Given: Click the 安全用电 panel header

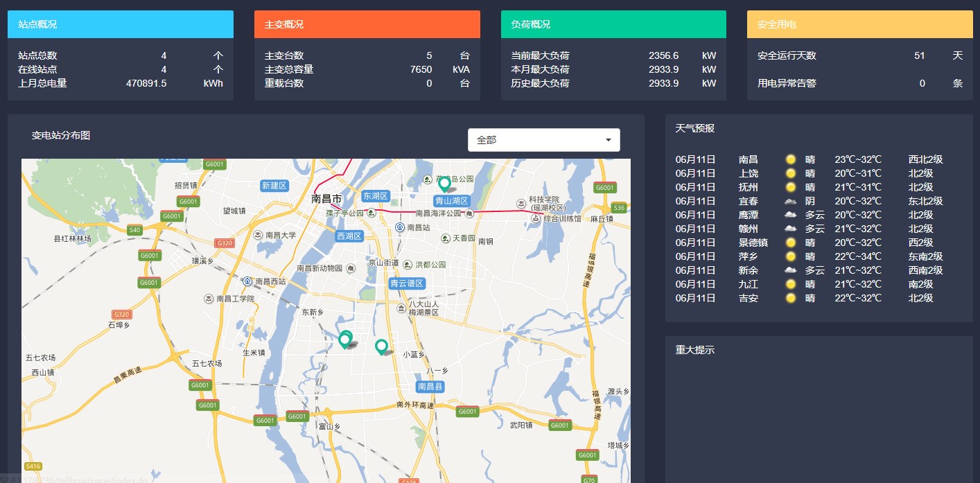Looking at the screenshot, I should tap(859, 24).
